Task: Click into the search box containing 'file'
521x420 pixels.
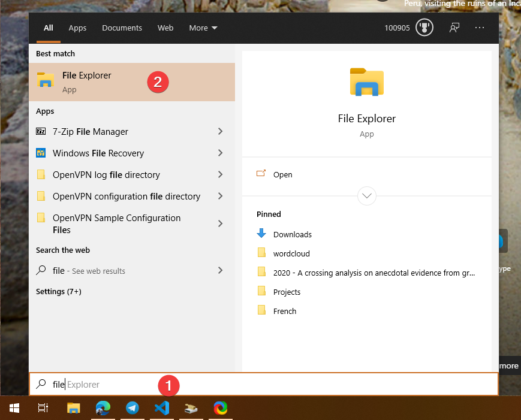Action: [x=264, y=384]
